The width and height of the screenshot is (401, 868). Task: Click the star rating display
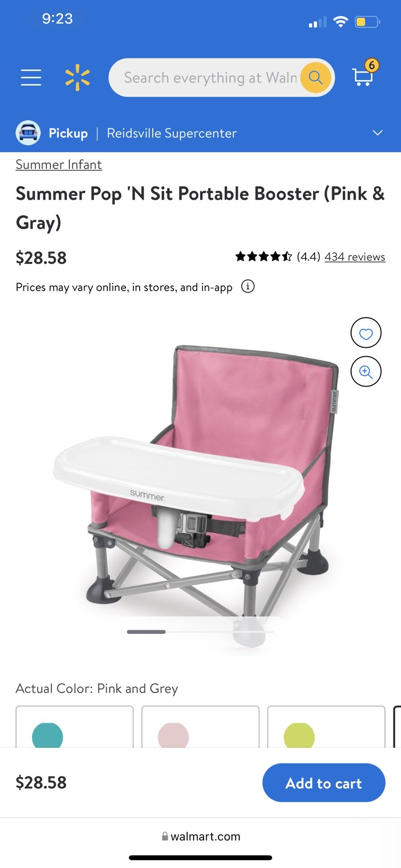(264, 257)
